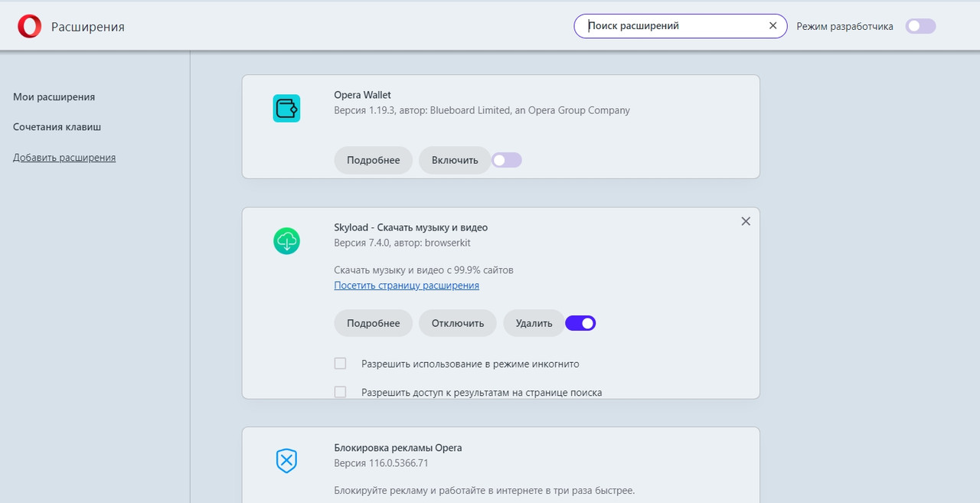This screenshot has width=980, height=503.
Task: Click the Opera Wallet extension icon
Action: [286, 108]
